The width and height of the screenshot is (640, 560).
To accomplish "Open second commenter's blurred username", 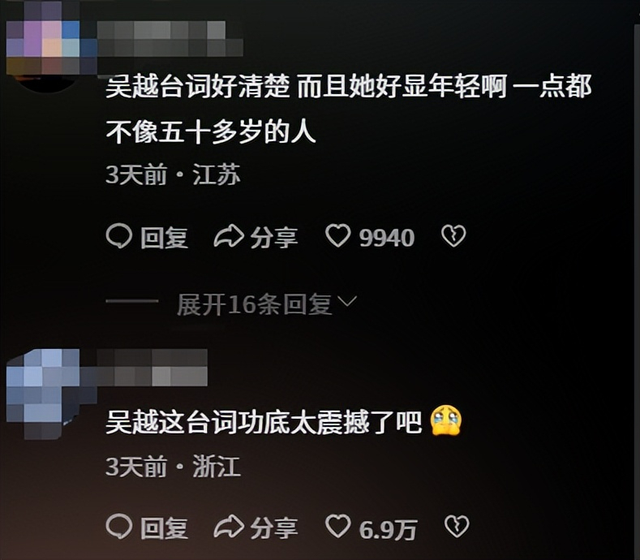I will click(x=152, y=367).
